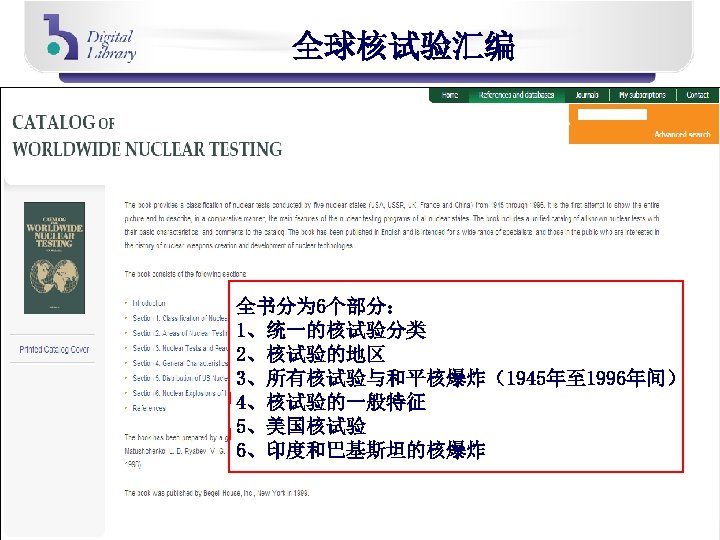Open Section 1 Classification link
Image resolution: width=720 pixels, height=540 pixels.
click(180, 318)
